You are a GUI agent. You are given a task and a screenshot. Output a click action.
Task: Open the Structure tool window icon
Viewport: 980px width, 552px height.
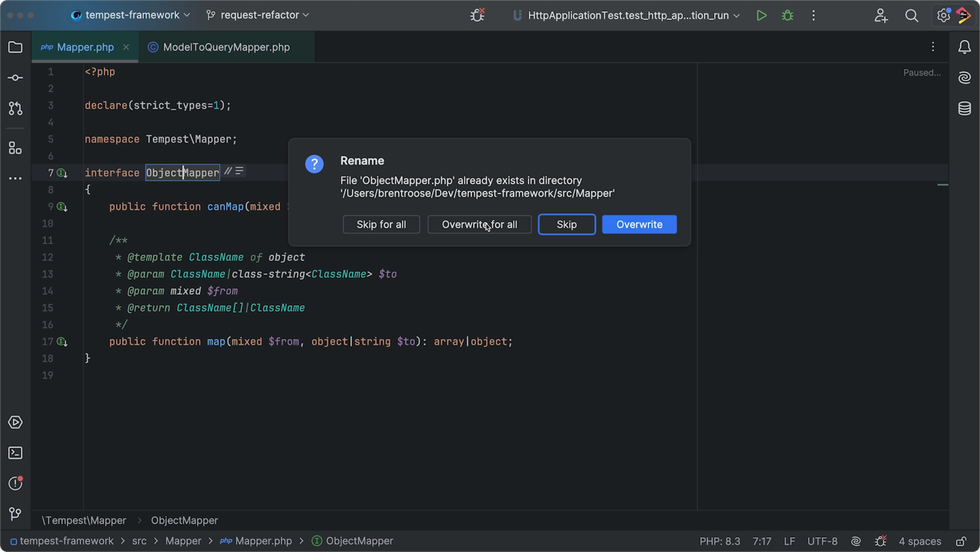click(x=15, y=148)
